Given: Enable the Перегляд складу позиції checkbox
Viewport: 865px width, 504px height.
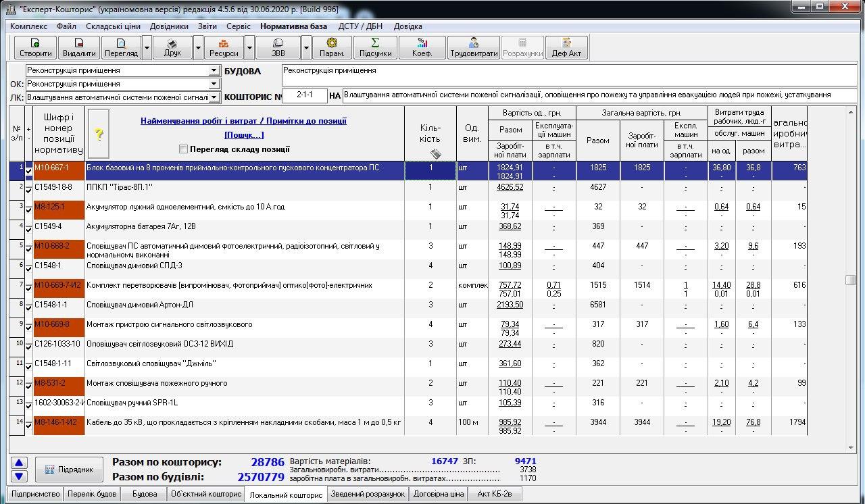Looking at the screenshot, I should 183,149.
